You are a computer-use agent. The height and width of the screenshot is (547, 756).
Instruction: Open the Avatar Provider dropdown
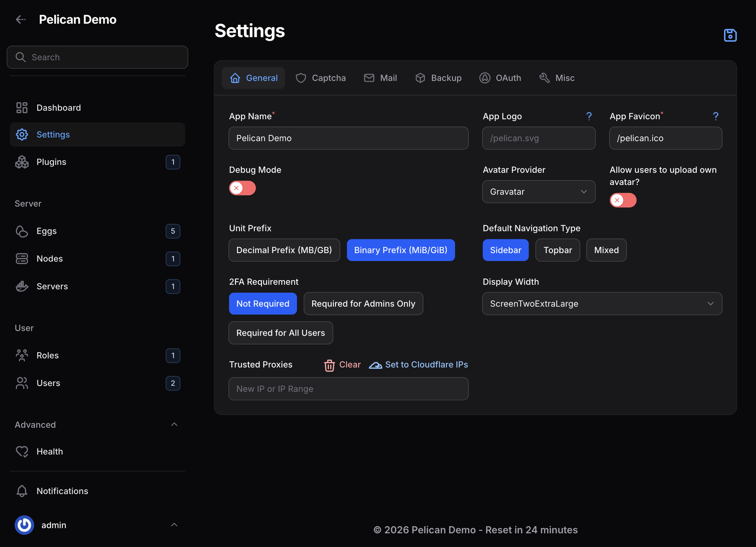[x=539, y=192]
